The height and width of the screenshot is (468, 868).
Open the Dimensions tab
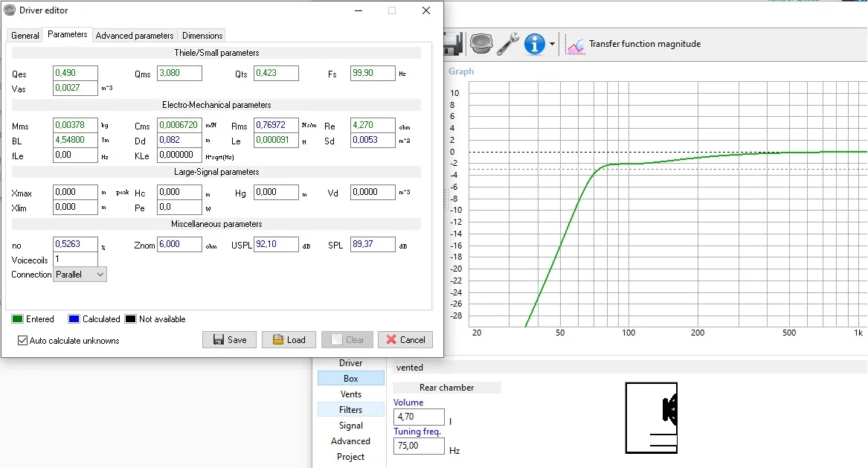pos(202,36)
